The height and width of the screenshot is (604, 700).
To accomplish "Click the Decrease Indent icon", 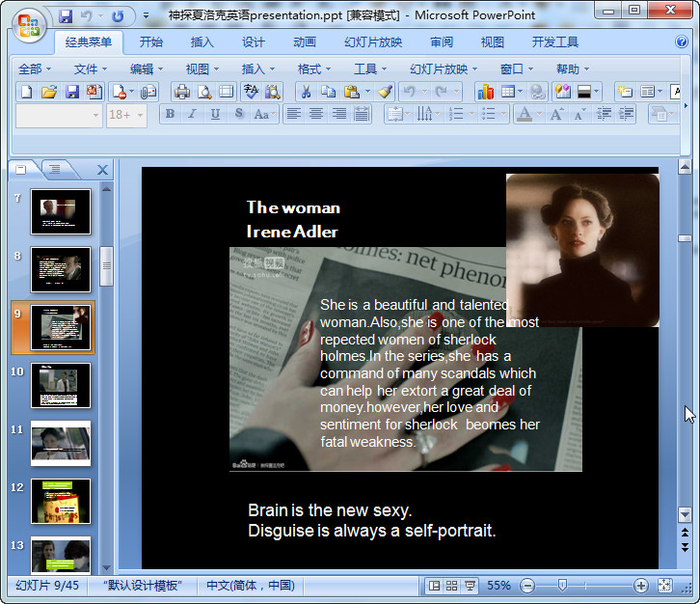I will (604, 115).
